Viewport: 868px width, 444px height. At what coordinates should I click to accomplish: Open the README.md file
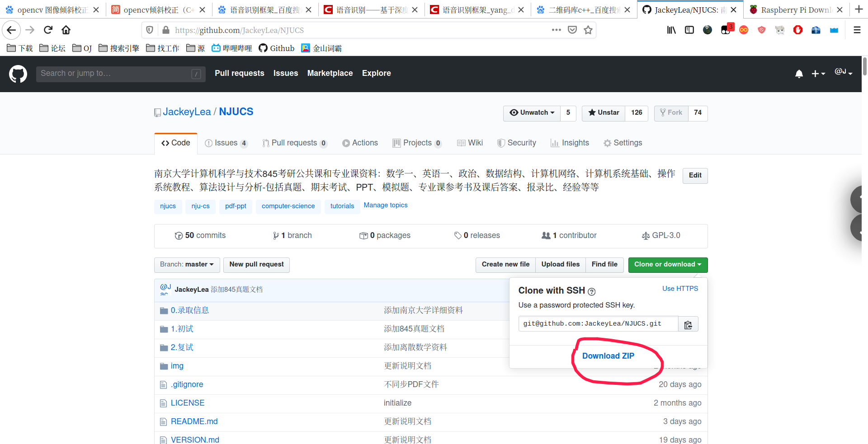(194, 422)
